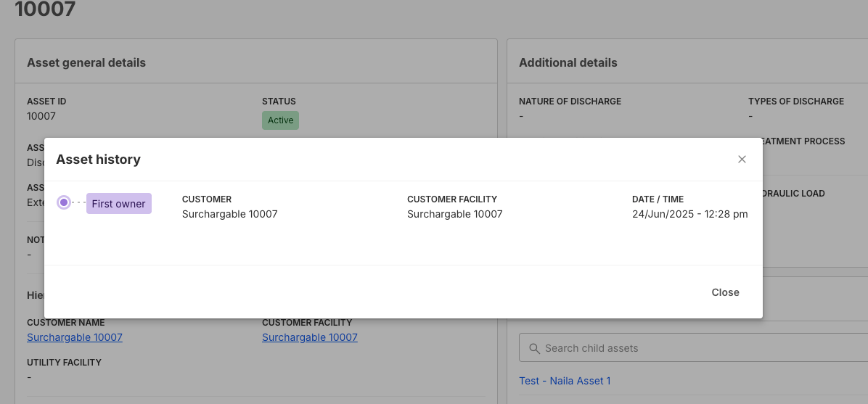Click the Types of Discharge label
This screenshot has height=404, width=868.
796,102
